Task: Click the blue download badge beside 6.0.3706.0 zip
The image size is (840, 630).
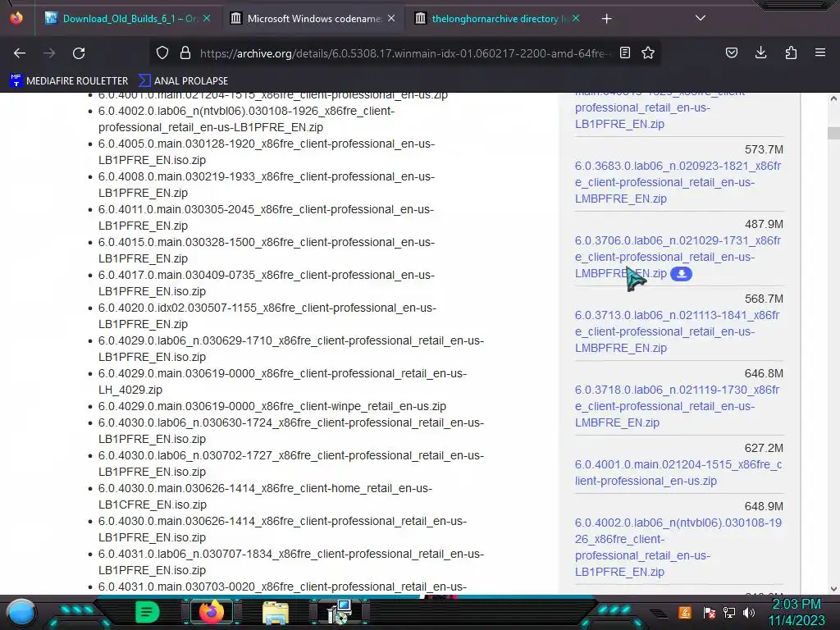Action: tap(681, 274)
